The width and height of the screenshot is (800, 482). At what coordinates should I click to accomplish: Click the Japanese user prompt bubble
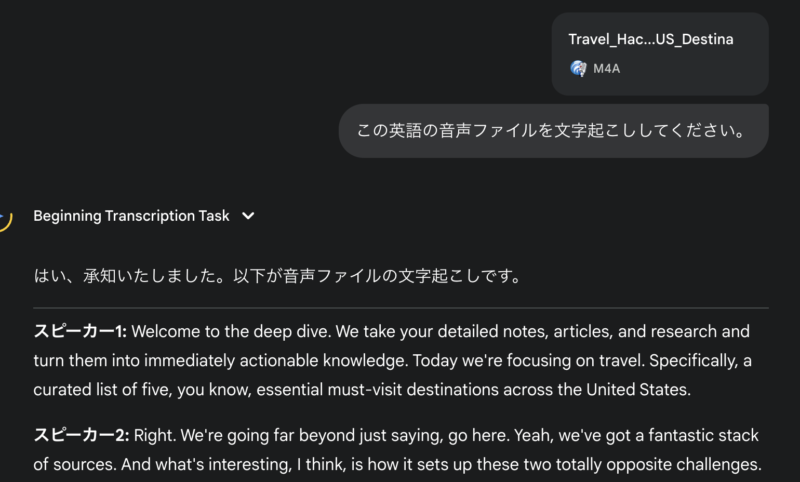553,131
